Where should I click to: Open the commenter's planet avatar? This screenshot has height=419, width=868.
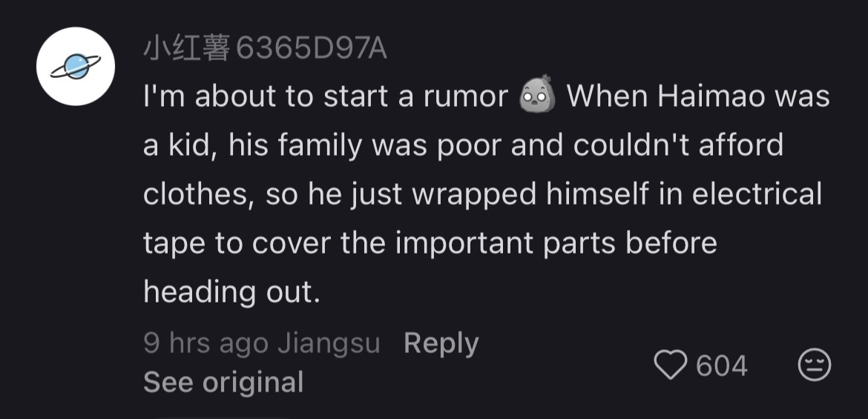tap(76, 67)
